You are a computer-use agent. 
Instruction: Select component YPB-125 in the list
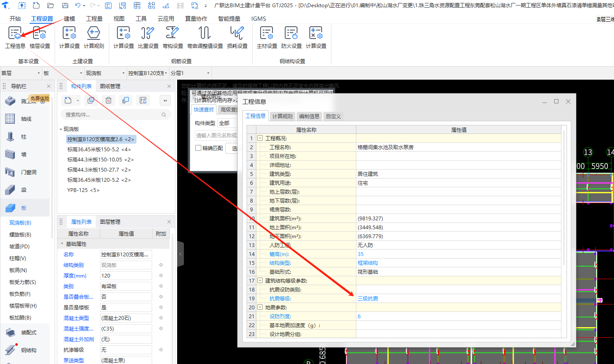click(x=83, y=190)
